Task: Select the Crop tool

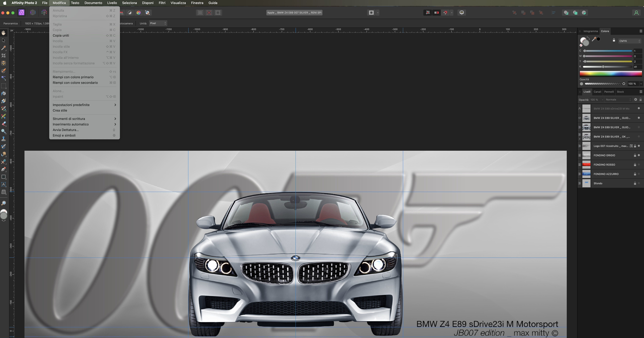Action: (x=4, y=56)
